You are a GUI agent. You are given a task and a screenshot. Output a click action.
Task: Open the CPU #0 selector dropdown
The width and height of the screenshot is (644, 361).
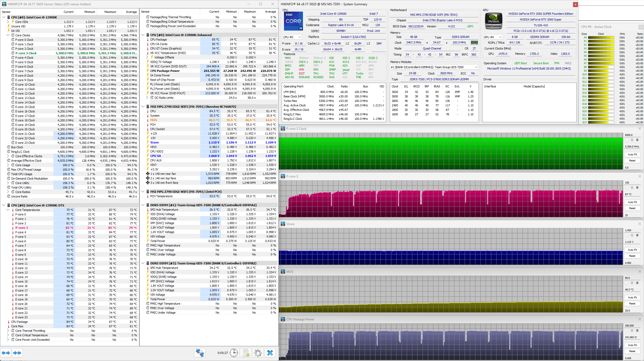point(292,37)
